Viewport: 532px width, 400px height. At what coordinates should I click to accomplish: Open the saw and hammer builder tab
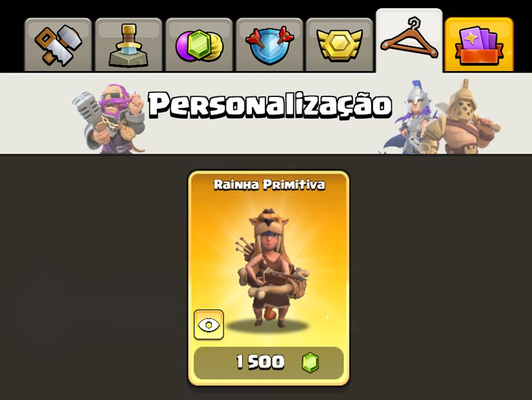click(x=58, y=45)
